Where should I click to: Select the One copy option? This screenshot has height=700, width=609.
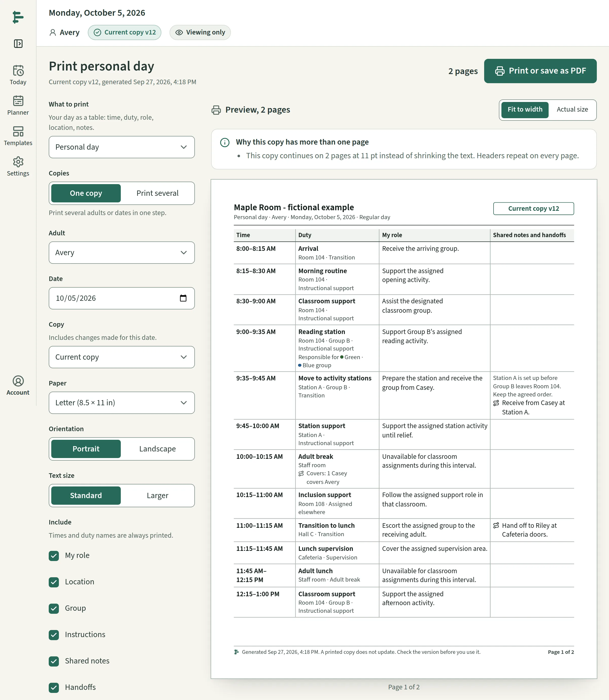[86, 193]
